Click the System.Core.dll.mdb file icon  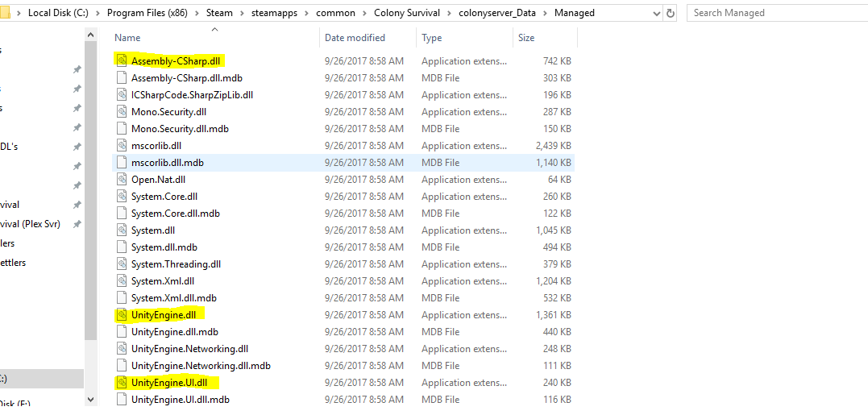coord(122,213)
